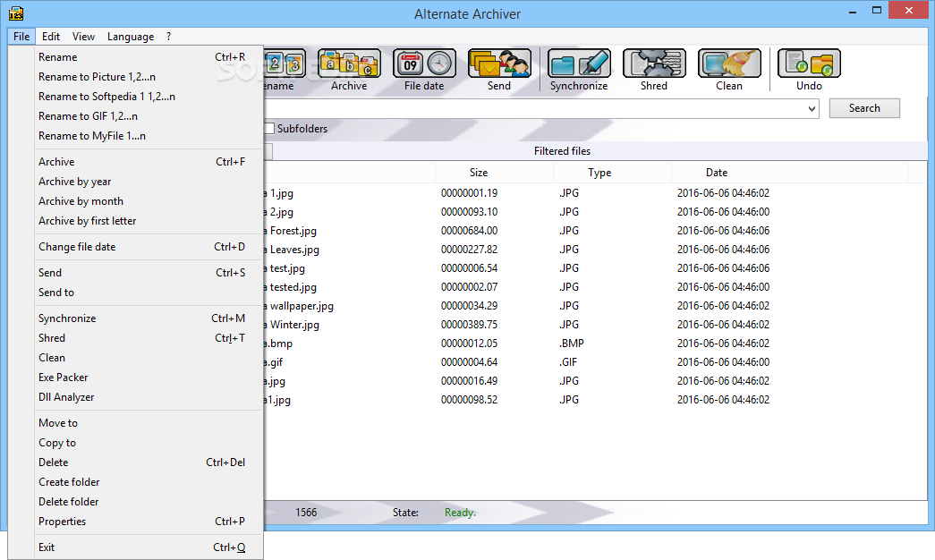This screenshot has height=560, width=935.
Task: Sort by Type column header
Action: click(x=612, y=173)
